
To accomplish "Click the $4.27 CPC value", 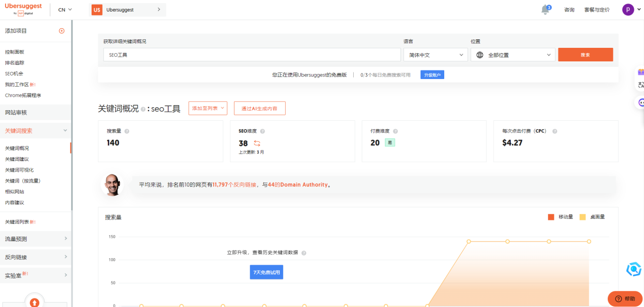I will click(x=512, y=143).
